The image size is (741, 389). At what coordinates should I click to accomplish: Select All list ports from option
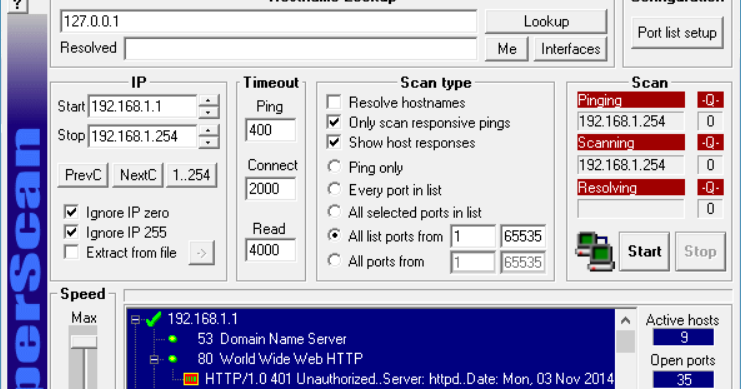pos(335,235)
